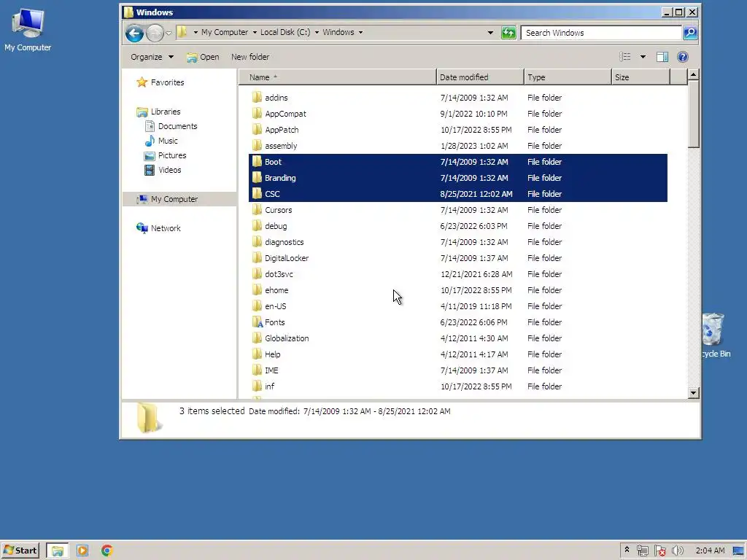Open the address bar history dropdown
The height and width of the screenshot is (560, 747).
pyautogui.click(x=490, y=32)
